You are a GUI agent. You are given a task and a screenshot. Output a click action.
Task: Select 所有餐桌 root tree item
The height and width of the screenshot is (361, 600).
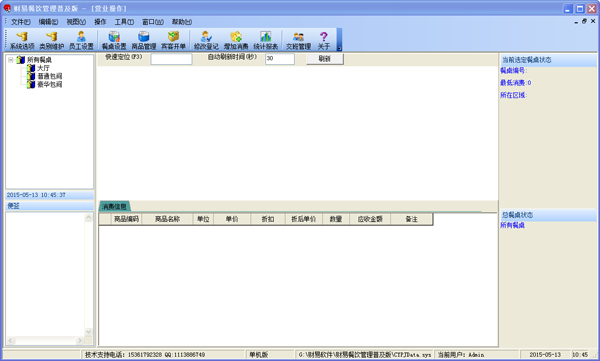coord(39,60)
